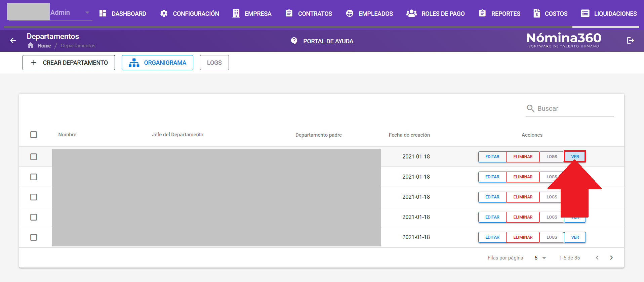Sort by Jefe del Departamento header
The image size is (644, 282).
click(x=177, y=135)
